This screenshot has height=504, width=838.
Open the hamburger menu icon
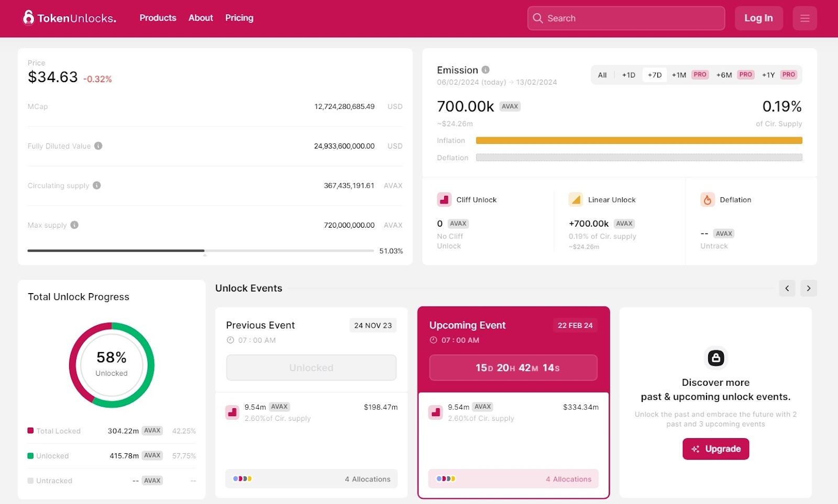tap(804, 18)
